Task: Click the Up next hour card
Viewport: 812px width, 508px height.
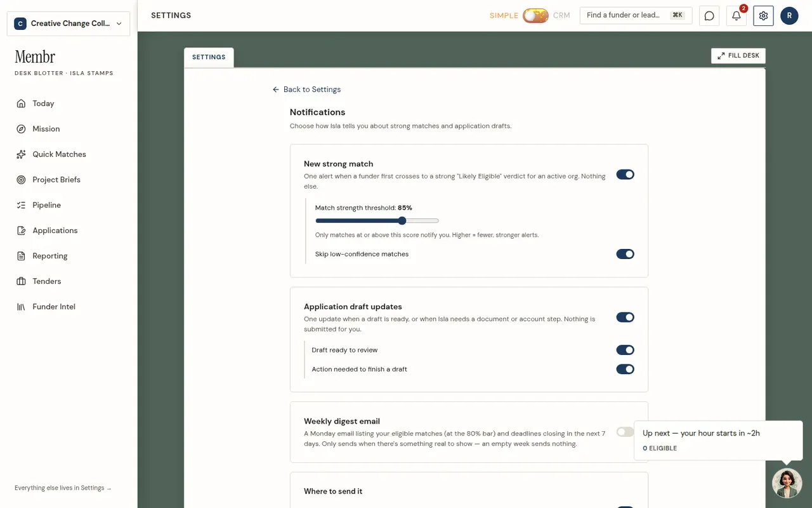Action: click(x=718, y=440)
